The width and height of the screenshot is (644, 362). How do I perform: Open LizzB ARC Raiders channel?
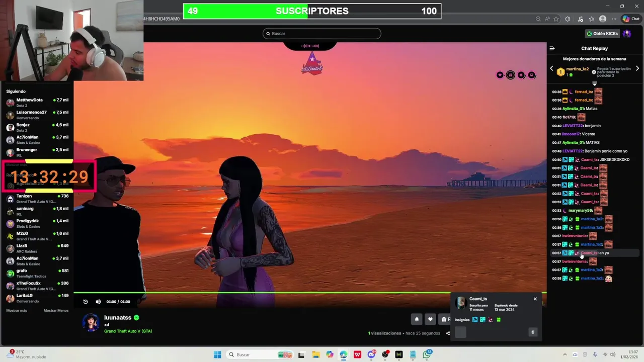[37, 248]
